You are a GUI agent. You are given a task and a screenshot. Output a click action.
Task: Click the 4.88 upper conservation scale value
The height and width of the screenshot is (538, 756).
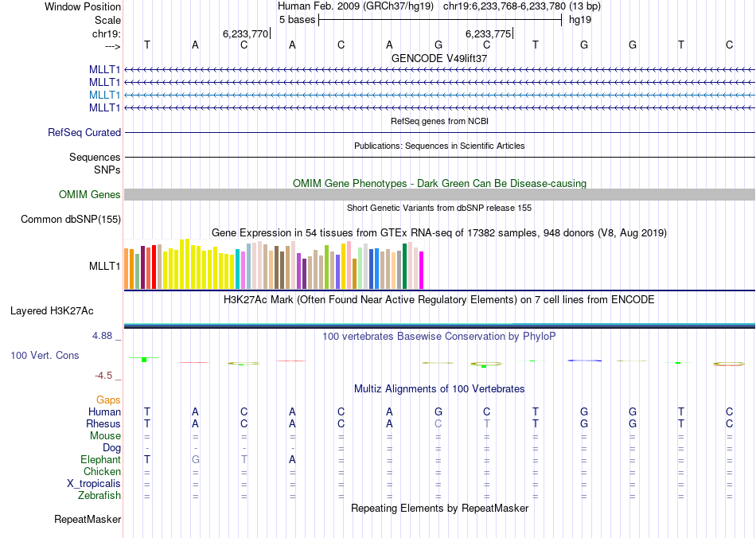coord(102,336)
